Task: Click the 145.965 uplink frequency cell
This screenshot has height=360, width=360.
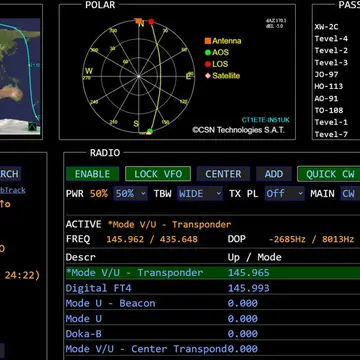Action: 248,273
